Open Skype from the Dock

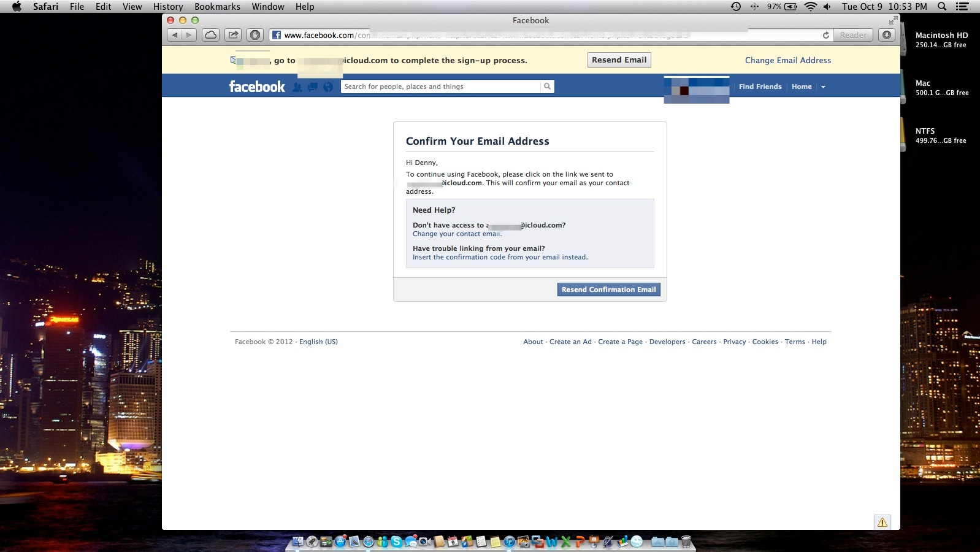[397, 542]
